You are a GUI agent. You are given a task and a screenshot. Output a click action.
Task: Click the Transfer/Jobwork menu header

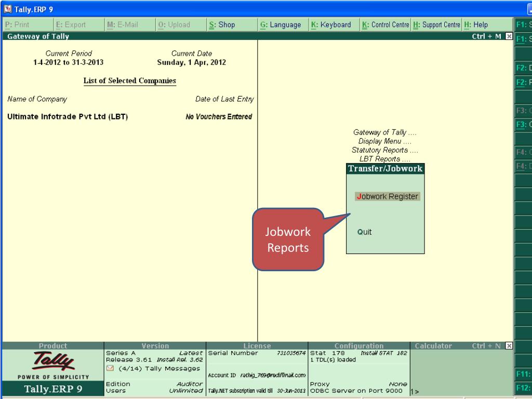[385, 169]
